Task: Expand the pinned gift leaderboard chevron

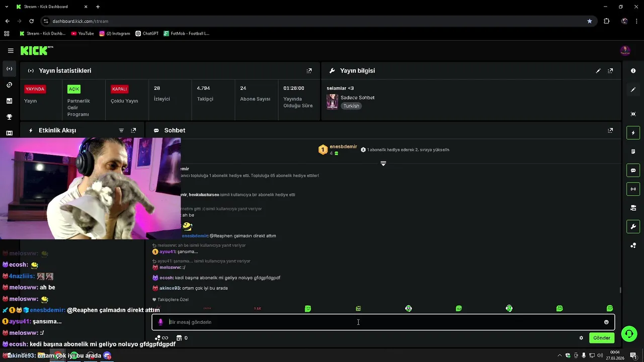Action: (x=383, y=163)
